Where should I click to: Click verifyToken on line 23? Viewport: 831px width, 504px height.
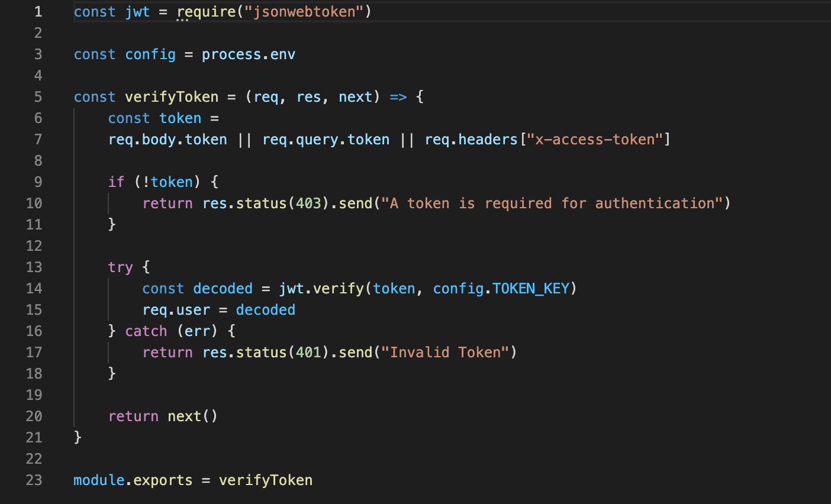[x=266, y=480]
